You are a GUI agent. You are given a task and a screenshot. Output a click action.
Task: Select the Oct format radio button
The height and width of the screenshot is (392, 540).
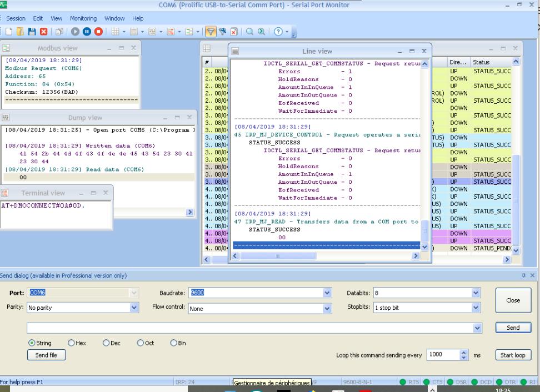click(140, 343)
